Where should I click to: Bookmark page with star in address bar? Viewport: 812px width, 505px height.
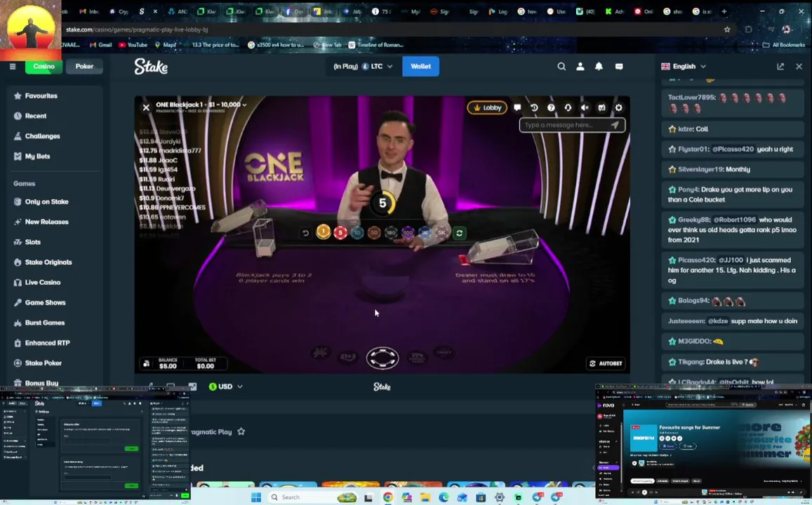[727, 29]
